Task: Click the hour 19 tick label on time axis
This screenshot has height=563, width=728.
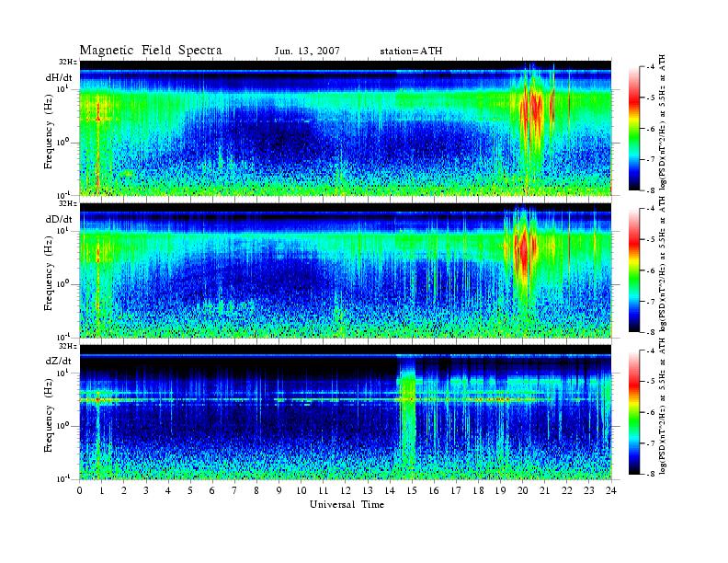Action: (x=500, y=490)
